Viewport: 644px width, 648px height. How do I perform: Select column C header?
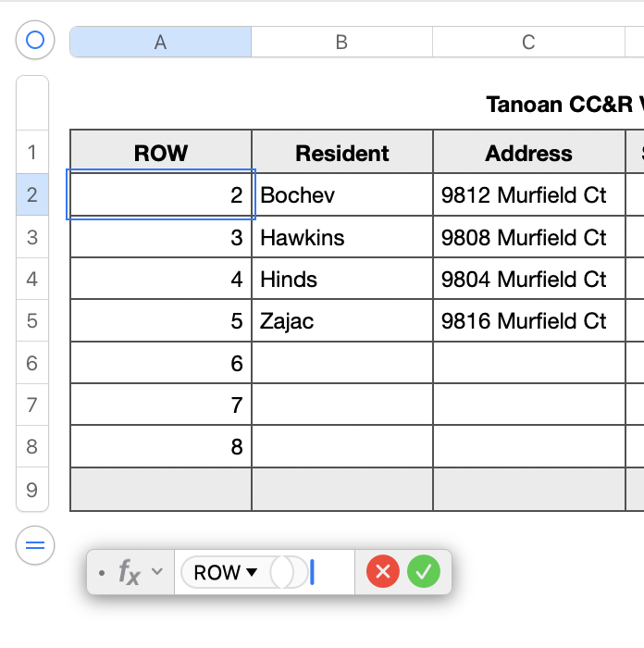click(528, 42)
